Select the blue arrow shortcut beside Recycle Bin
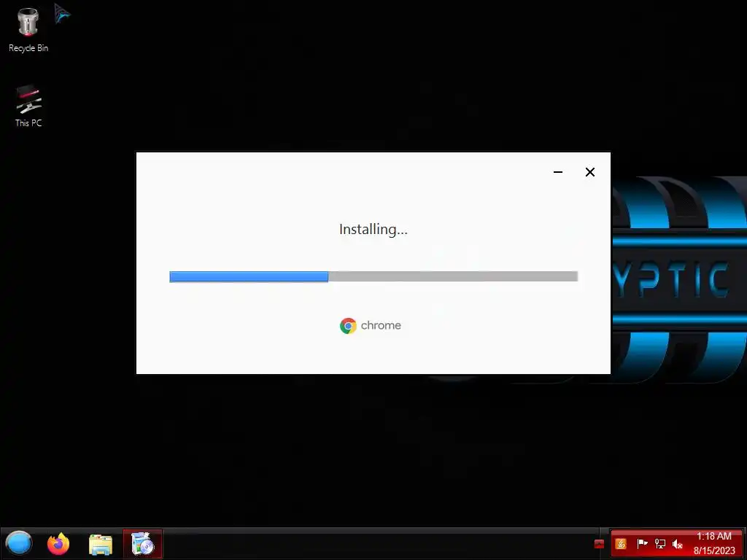747x560 pixels. coord(62,13)
